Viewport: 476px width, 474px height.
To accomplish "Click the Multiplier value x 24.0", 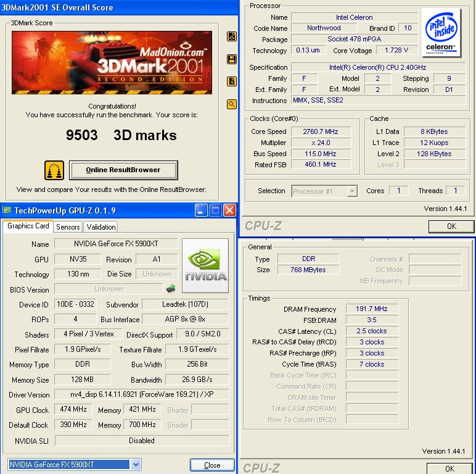I will point(321,143).
